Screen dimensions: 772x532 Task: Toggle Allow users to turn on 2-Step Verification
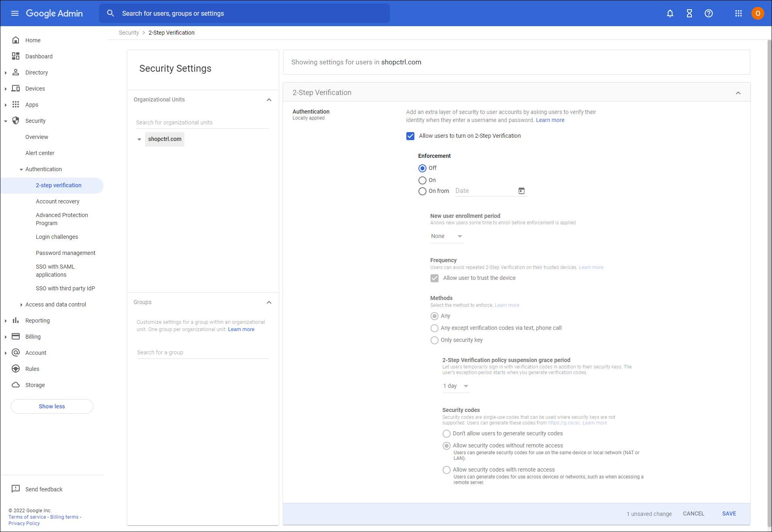[410, 136]
